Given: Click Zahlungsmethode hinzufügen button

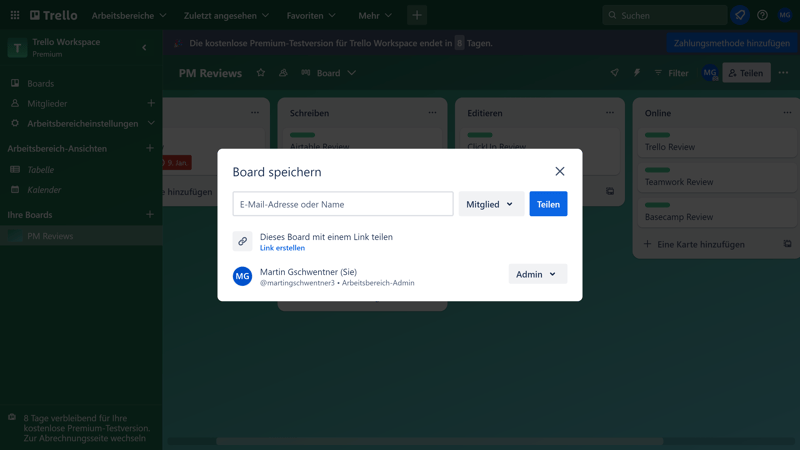Looking at the screenshot, I should (732, 43).
